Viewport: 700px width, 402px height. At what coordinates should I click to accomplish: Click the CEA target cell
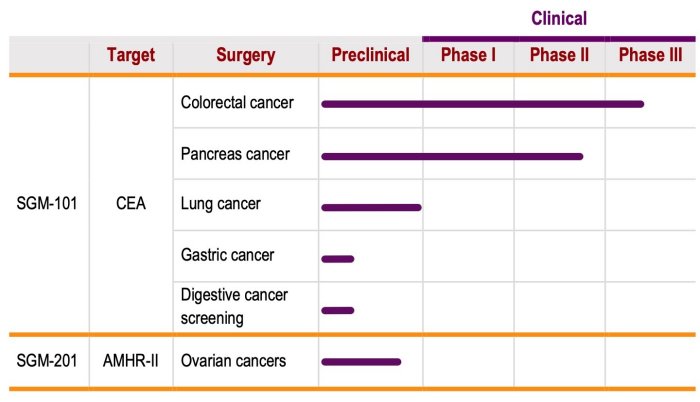pos(130,204)
